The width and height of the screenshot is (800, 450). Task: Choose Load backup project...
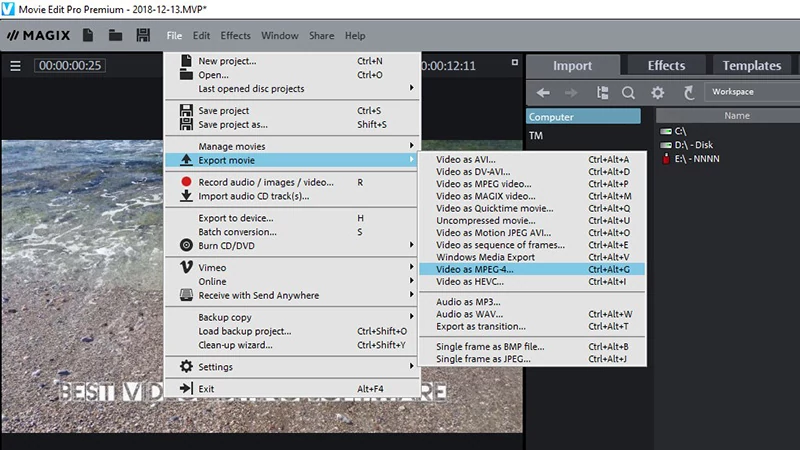(x=293, y=331)
